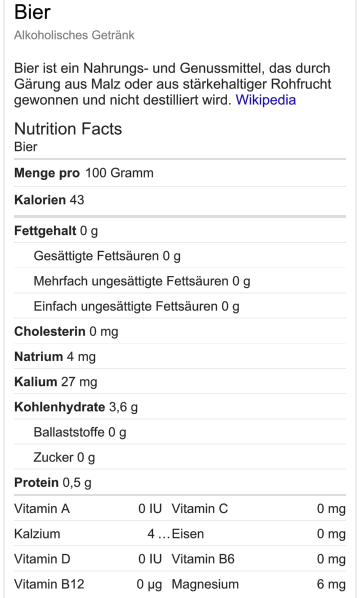The image size is (360, 598).
Task: Open the Wikipedia link
Action: tap(265, 100)
